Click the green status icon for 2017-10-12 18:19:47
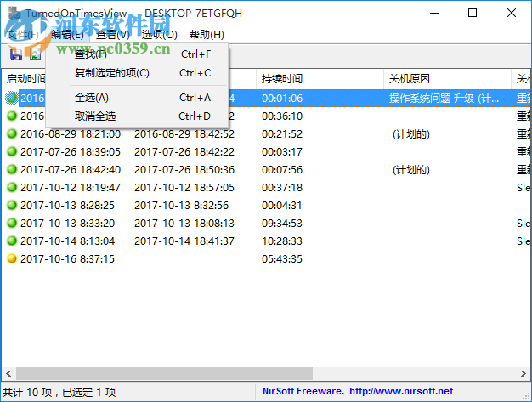 [x=12, y=187]
